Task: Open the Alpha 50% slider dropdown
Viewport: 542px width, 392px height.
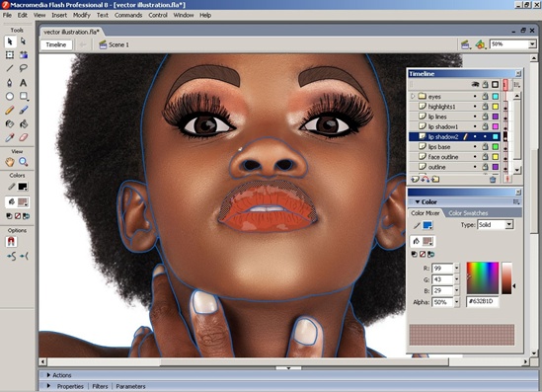Action: click(x=457, y=302)
